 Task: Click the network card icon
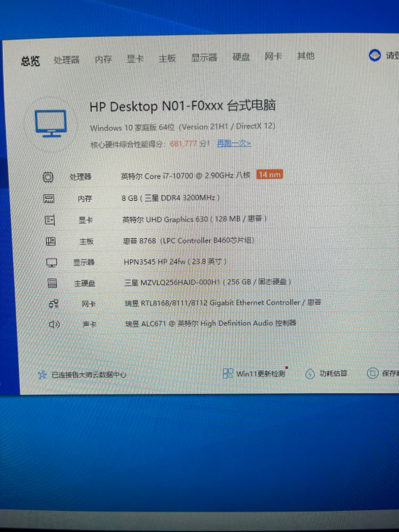53,304
